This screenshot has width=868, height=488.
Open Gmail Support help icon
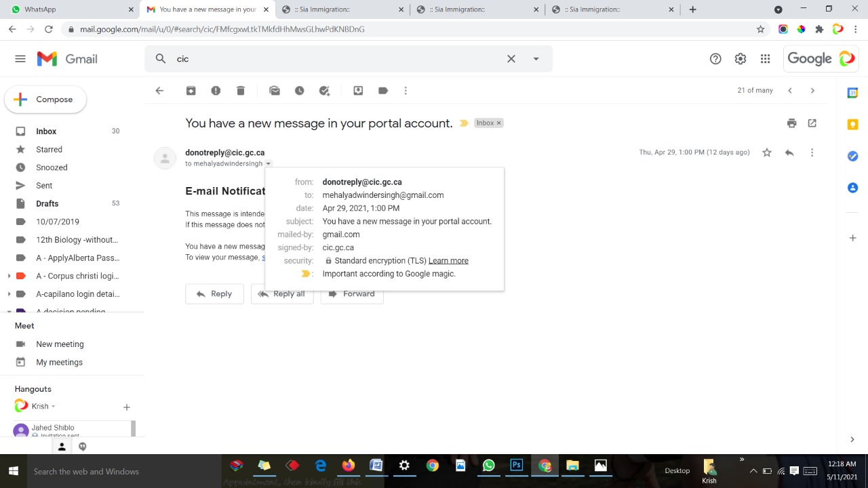pyautogui.click(x=715, y=59)
